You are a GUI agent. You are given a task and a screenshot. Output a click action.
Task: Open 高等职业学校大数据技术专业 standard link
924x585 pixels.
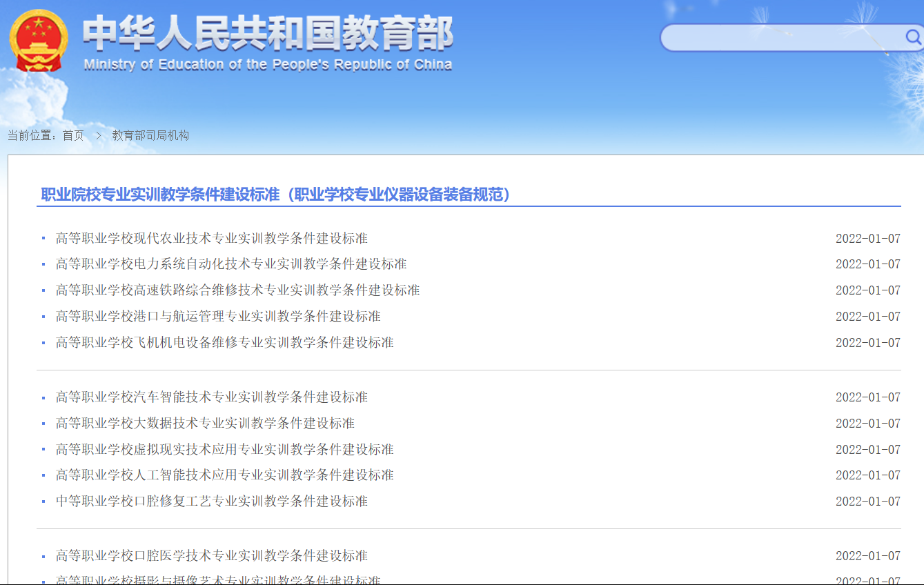pyautogui.click(x=205, y=424)
